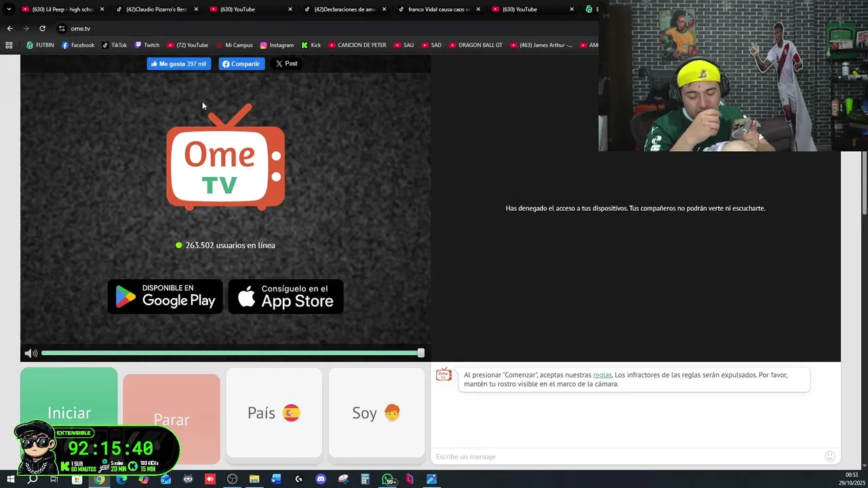Switch to the Claudio Pizarro's Best tab
Screen dimensions: 868x488
coord(156,9)
